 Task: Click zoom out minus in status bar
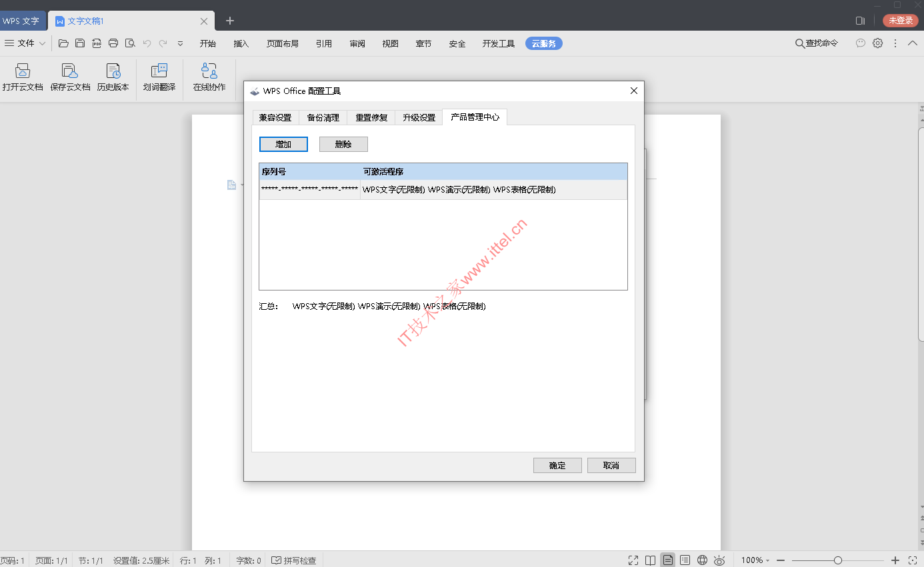pyautogui.click(x=781, y=560)
